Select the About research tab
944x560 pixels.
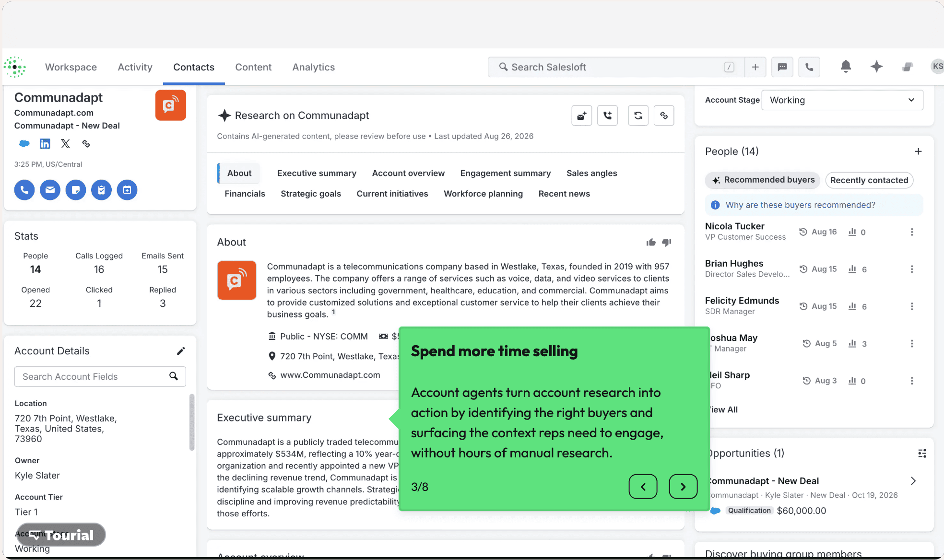239,173
